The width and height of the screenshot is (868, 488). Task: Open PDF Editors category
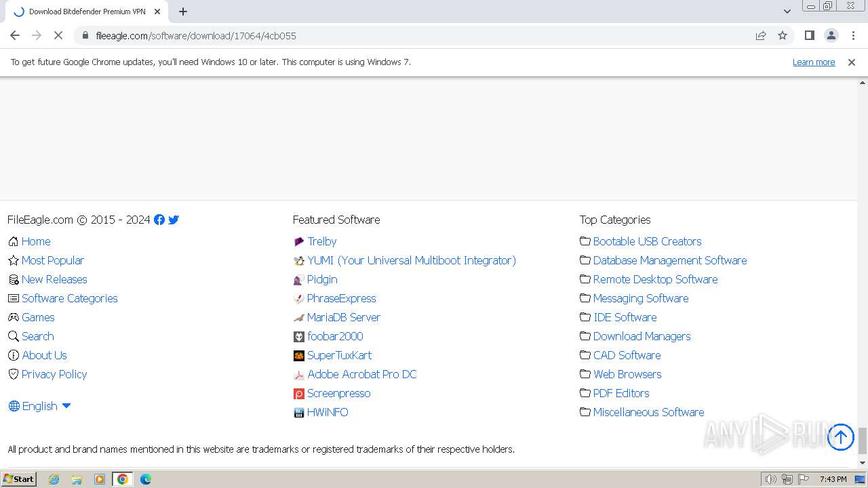pos(621,393)
